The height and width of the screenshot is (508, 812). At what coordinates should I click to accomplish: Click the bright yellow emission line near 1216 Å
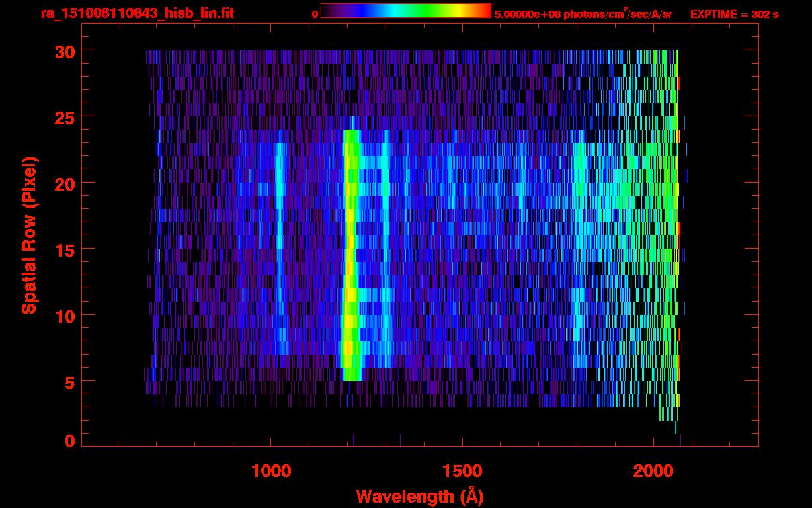pyautogui.click(x=350, y=255)
